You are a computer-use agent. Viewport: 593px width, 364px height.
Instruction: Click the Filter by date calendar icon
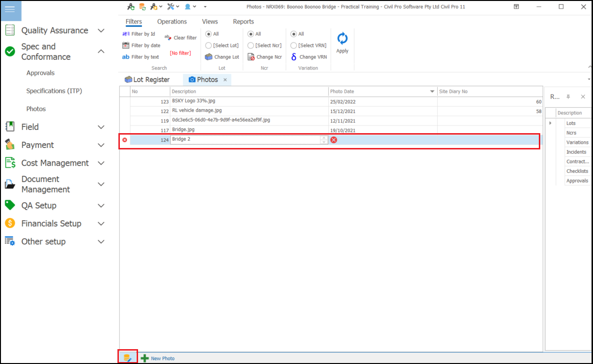click(x=126, y=45)
